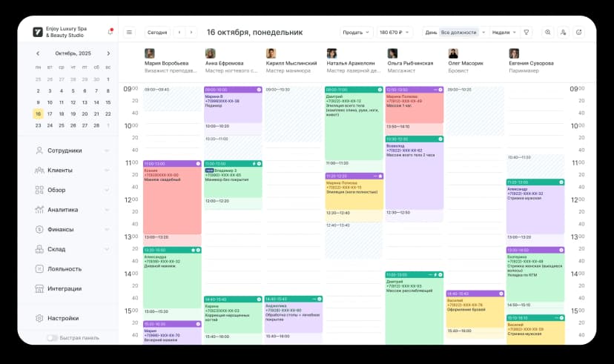Click the refresh icon at toolbar's right end

[578, 33]
